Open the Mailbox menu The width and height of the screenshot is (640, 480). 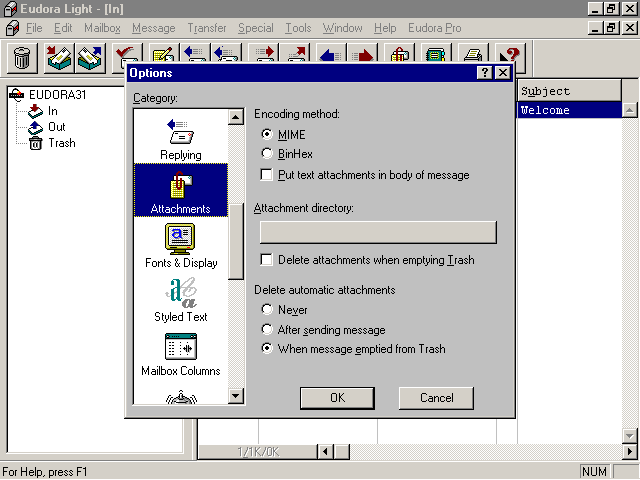102,28
